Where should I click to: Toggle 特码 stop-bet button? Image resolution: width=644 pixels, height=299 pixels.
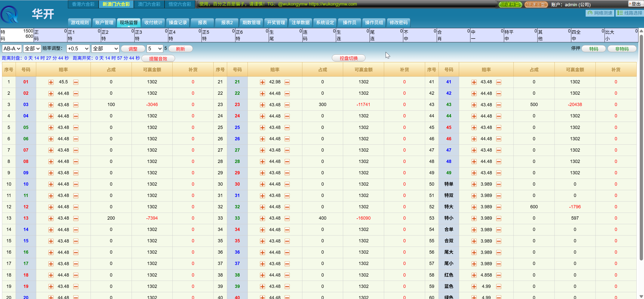tap(594, 49)
